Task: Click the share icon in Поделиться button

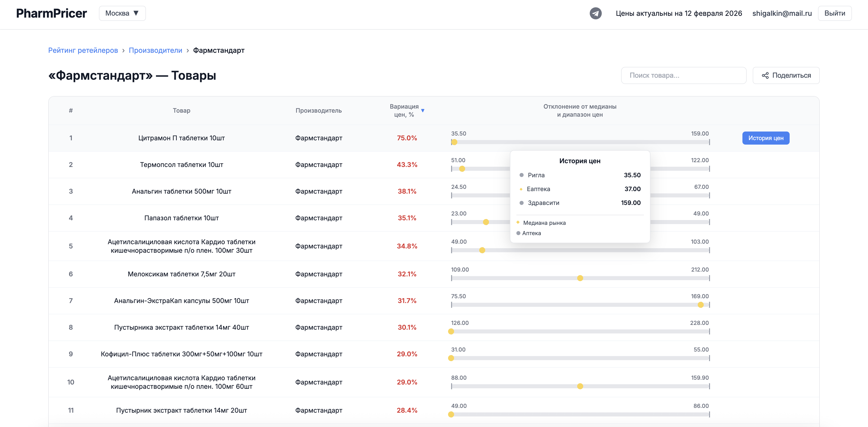Action: click(765, 75)
